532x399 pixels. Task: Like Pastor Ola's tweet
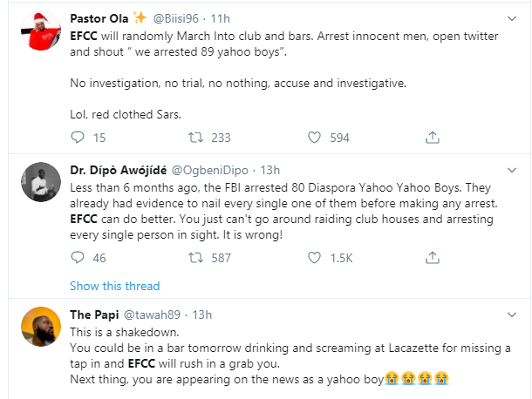[317, 137]
